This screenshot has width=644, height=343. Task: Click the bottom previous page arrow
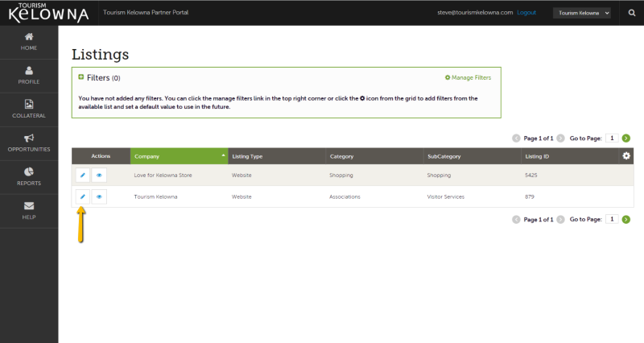click(516, 219)
